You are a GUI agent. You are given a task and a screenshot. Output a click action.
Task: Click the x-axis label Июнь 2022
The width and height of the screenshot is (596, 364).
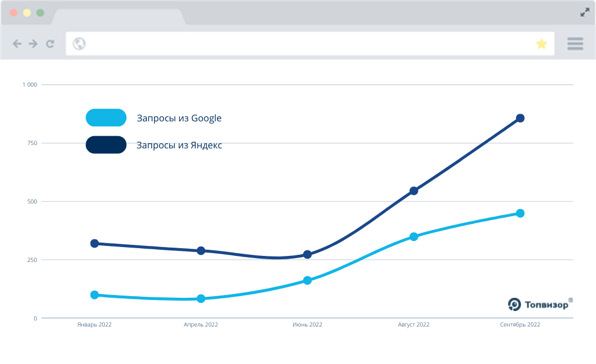(307, 324)
